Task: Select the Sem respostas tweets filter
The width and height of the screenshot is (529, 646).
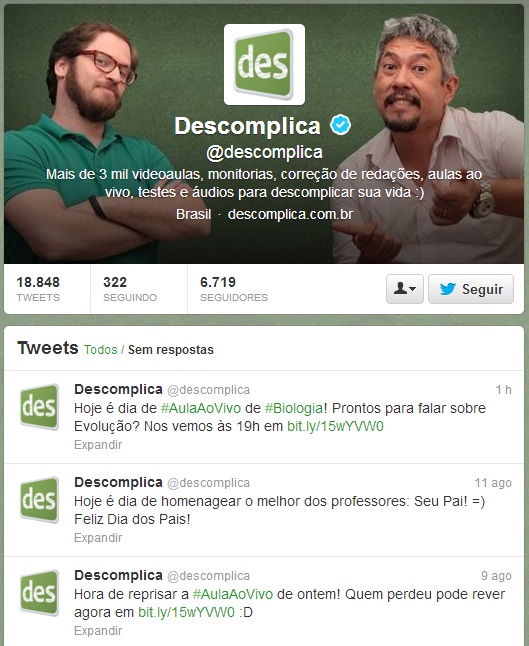Action: coord(171,350)
